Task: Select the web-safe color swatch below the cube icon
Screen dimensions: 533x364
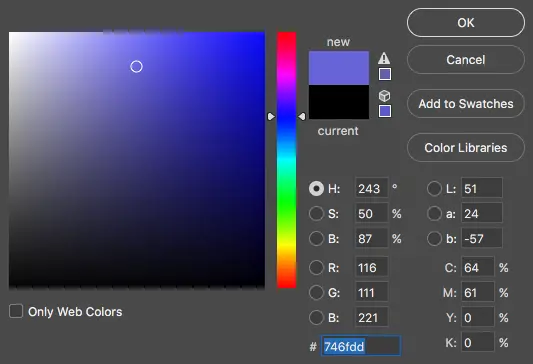Action: tap(385, 111)
